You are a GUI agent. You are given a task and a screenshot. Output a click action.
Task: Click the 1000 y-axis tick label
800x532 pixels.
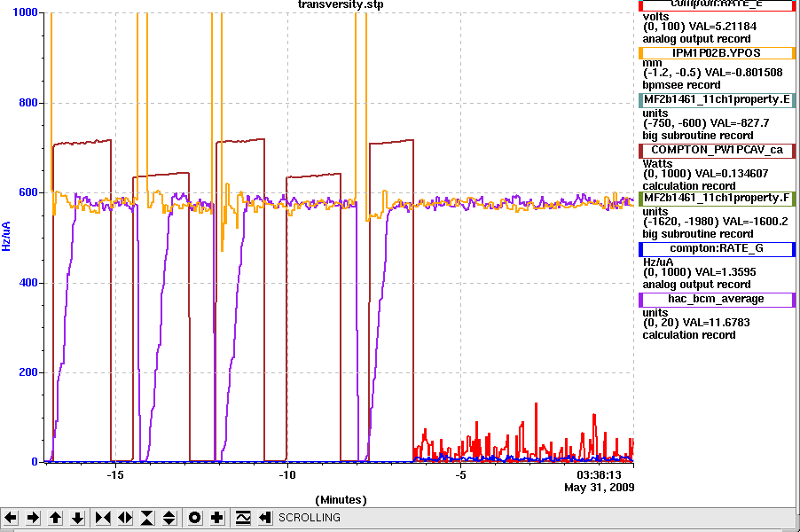pyautogui.click(x=25, y=12)
